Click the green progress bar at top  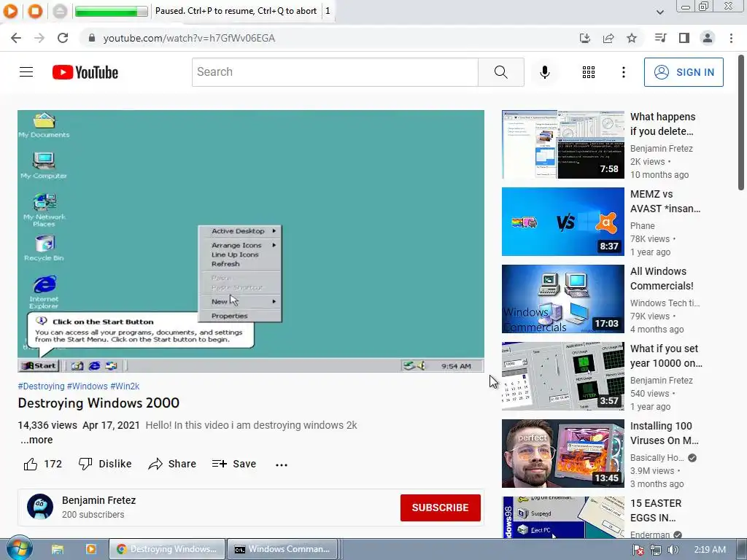111,11
